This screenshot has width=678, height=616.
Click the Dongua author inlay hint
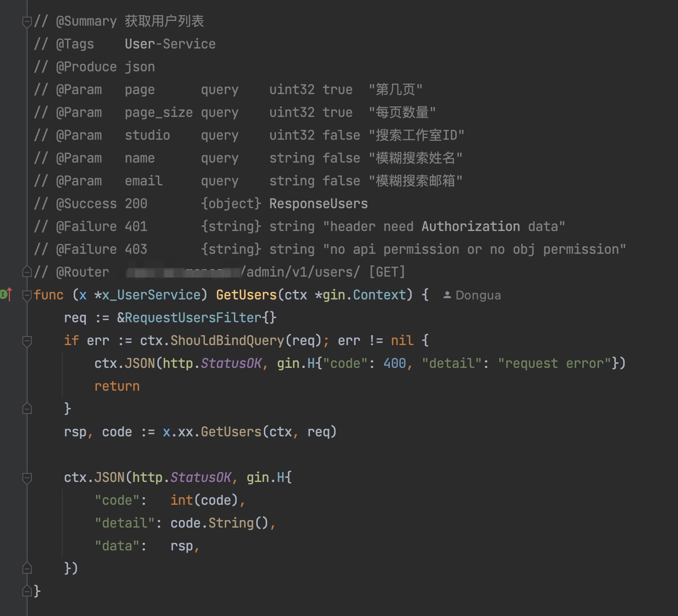(x=472, y=295)
